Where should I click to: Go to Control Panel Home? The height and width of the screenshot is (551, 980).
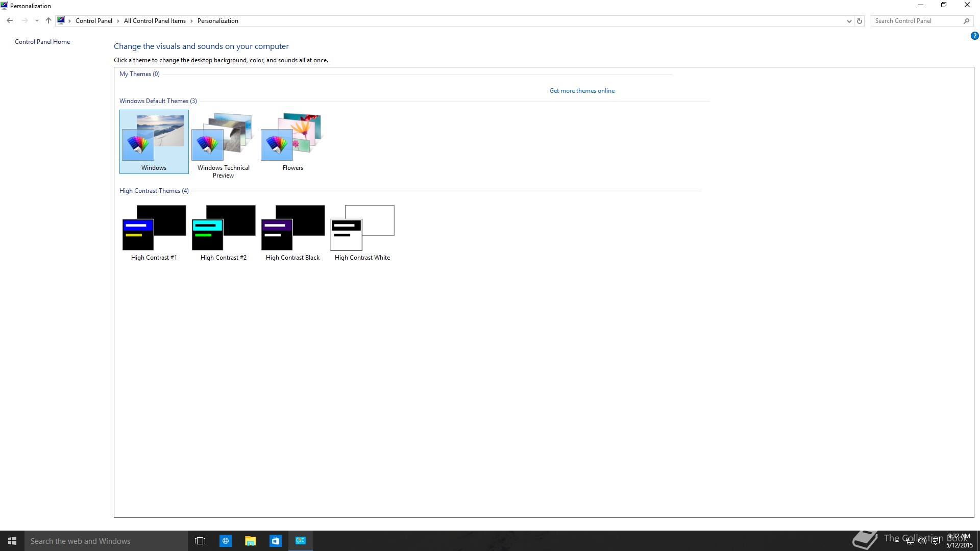[42, 42]
